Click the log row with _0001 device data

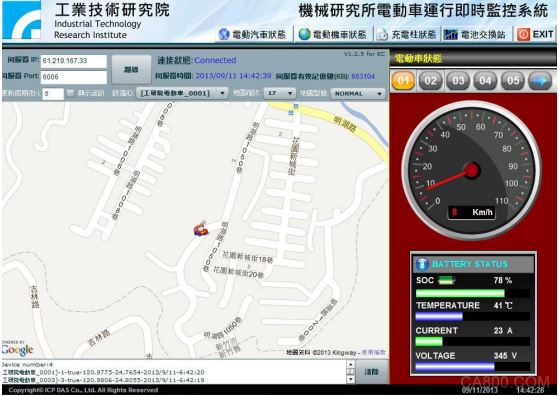click(103, 372)
